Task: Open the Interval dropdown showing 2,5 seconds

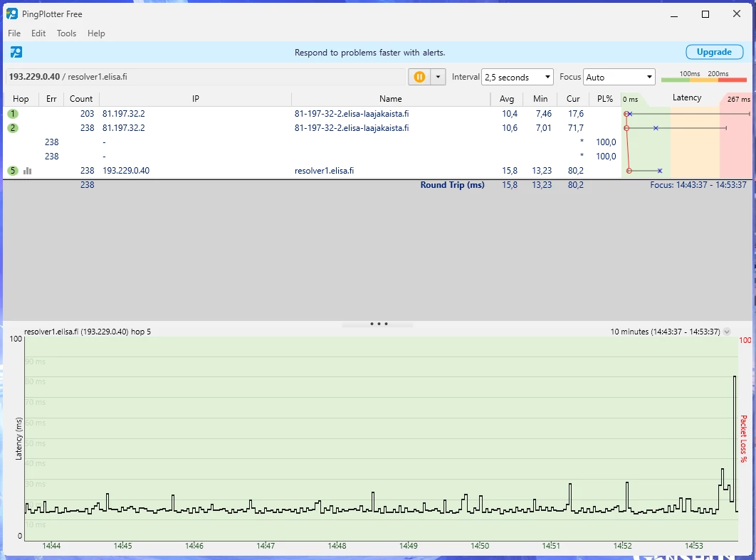Action: pos(518,77)
